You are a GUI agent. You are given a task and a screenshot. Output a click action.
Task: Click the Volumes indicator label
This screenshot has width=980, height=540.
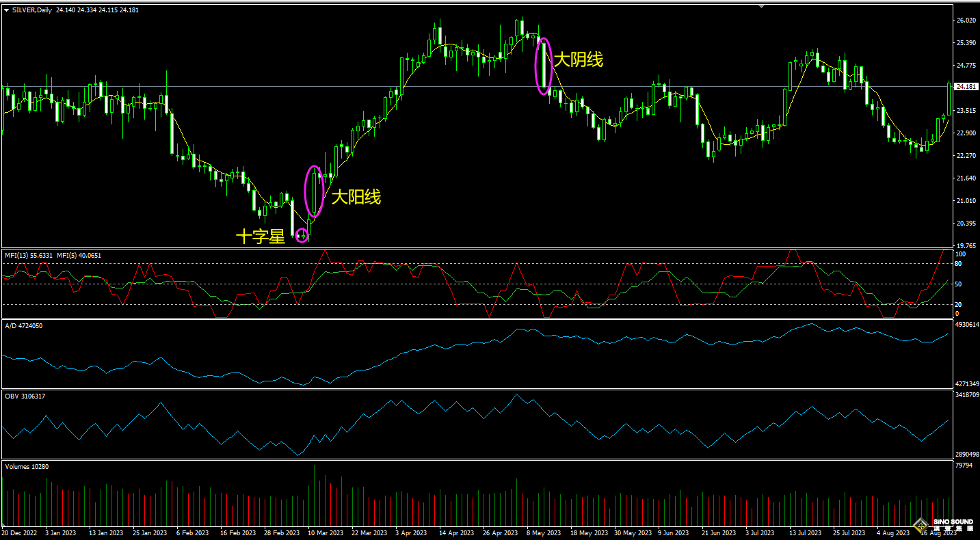coord(27,467)
